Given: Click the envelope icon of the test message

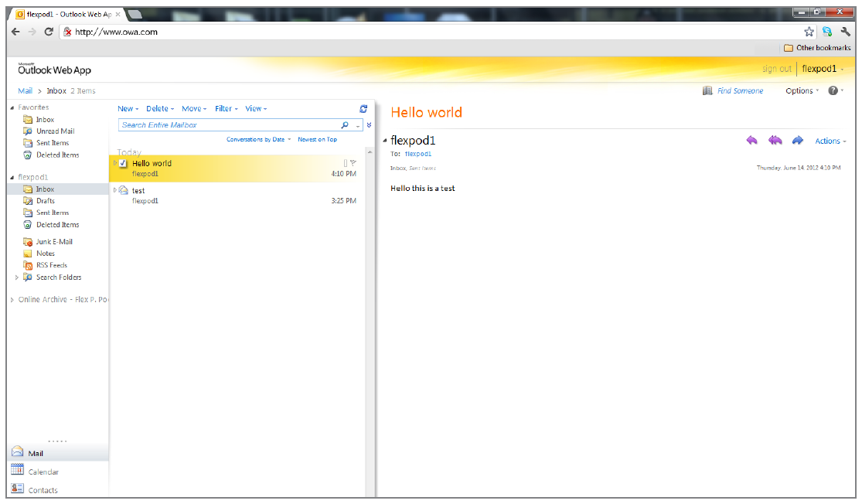Looking at the screenshot, I should tap(124, 190).
